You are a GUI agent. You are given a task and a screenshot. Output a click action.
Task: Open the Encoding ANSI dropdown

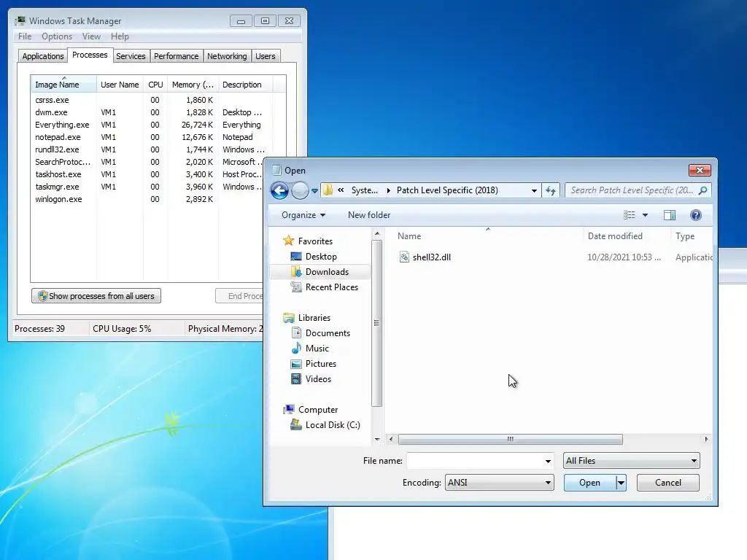(x=499, y=483)
